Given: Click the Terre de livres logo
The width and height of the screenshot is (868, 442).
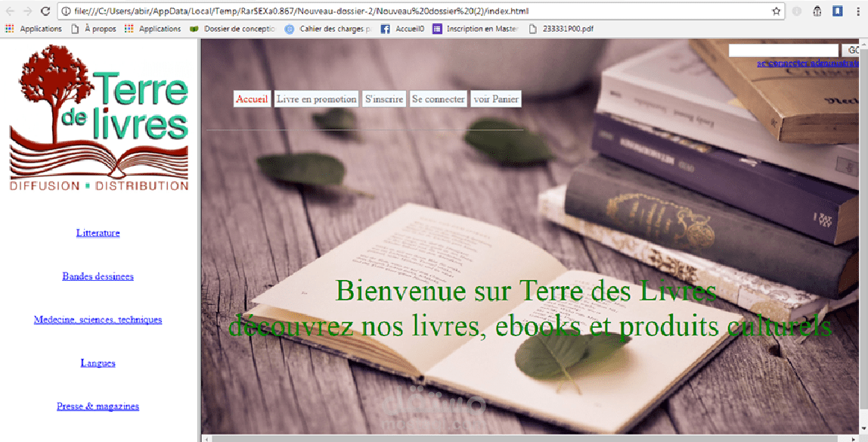Looking at the screenshot, I should pos(98,117).
